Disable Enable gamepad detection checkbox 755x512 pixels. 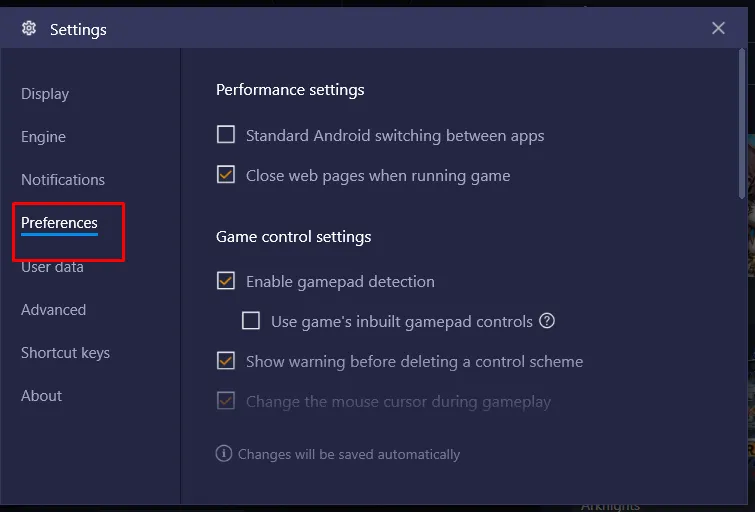point(226,281)
